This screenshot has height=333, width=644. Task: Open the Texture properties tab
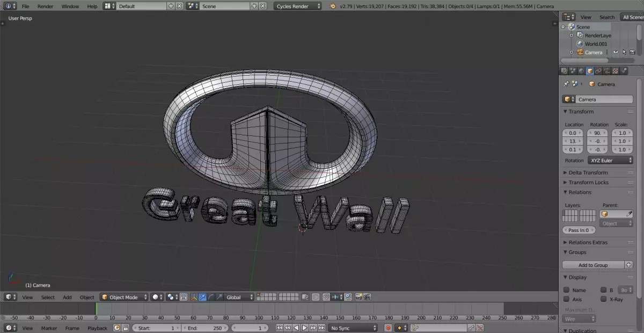[616, 71]
